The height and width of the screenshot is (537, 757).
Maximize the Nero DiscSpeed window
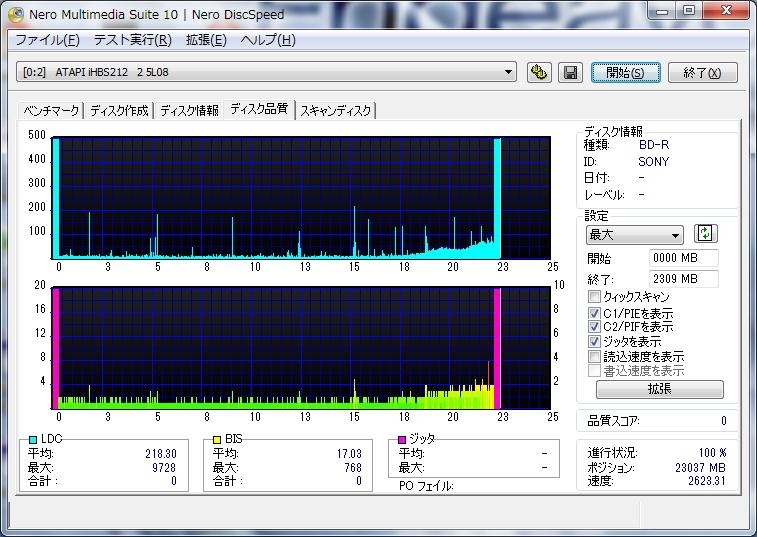(x=689, y=11)
